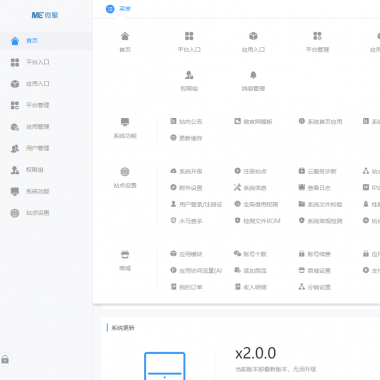This screenshot has height=380, width=380.
Task: Open the 查看日志 link
Action: pos(314,188)
